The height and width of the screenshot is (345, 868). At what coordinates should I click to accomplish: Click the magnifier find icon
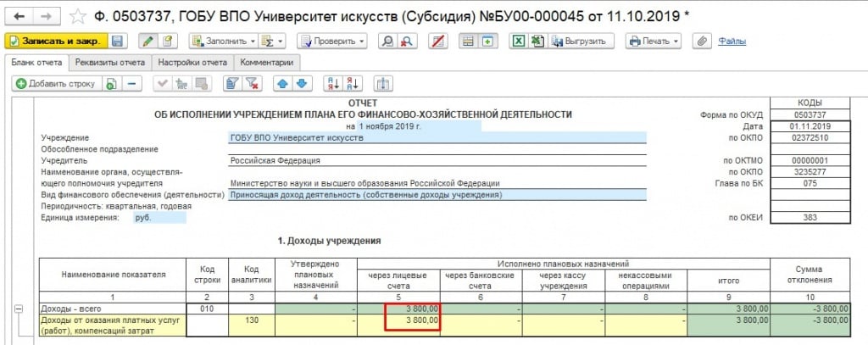click(387, 41)
